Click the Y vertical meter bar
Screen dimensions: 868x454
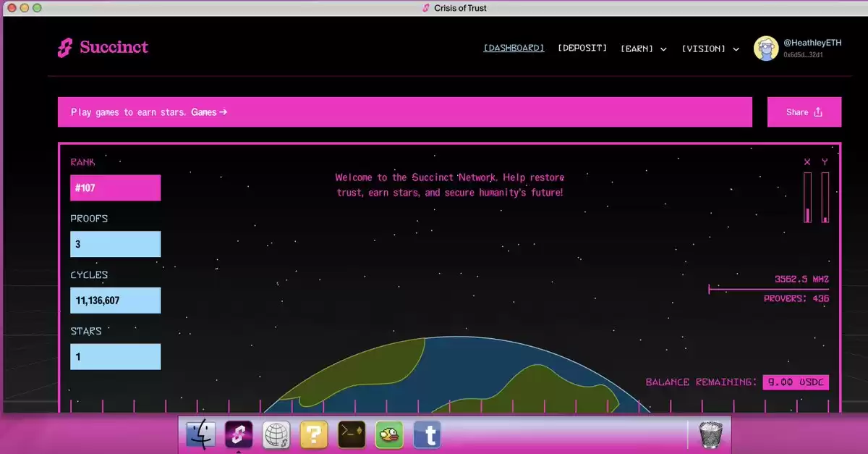825,197
